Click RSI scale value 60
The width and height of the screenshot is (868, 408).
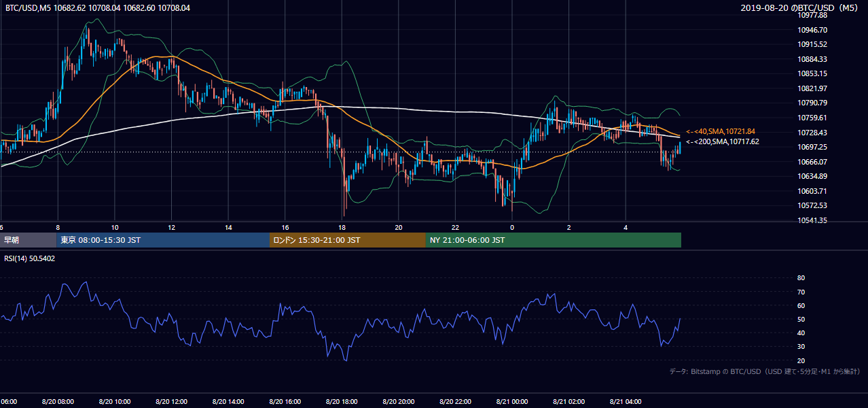pos(801,305)
